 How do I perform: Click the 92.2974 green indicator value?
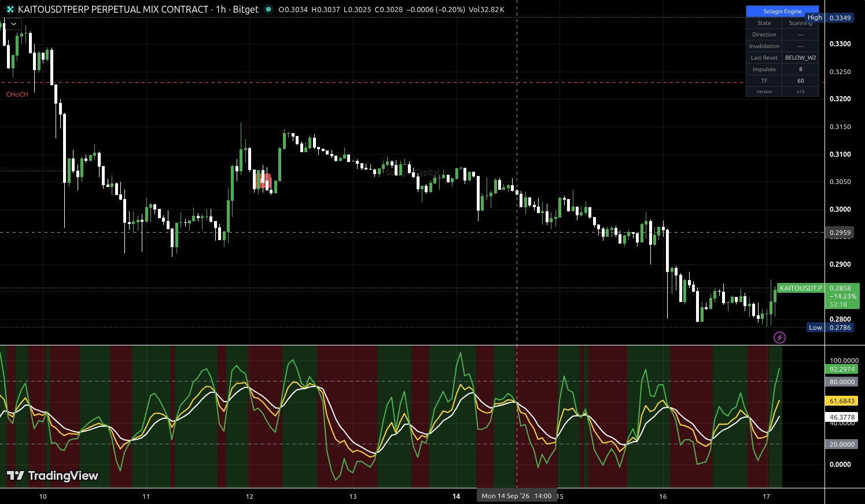tap(842, 369)
